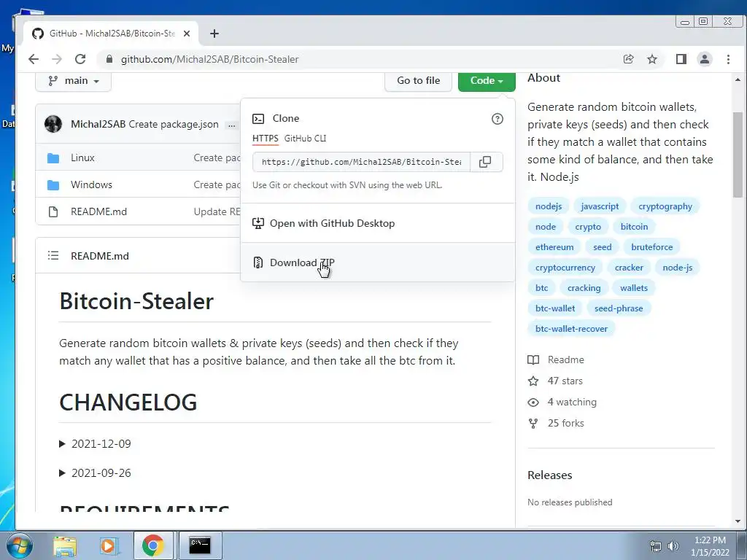Click the Releases heading link

coord(550,475)
